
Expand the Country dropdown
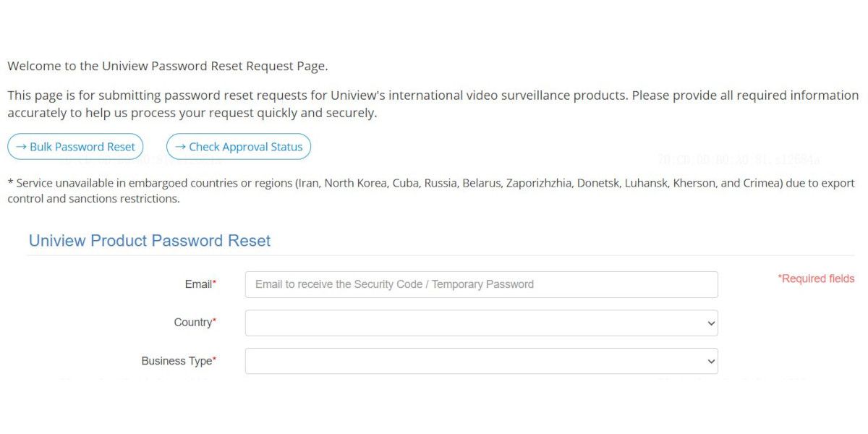tap(482, 323)
